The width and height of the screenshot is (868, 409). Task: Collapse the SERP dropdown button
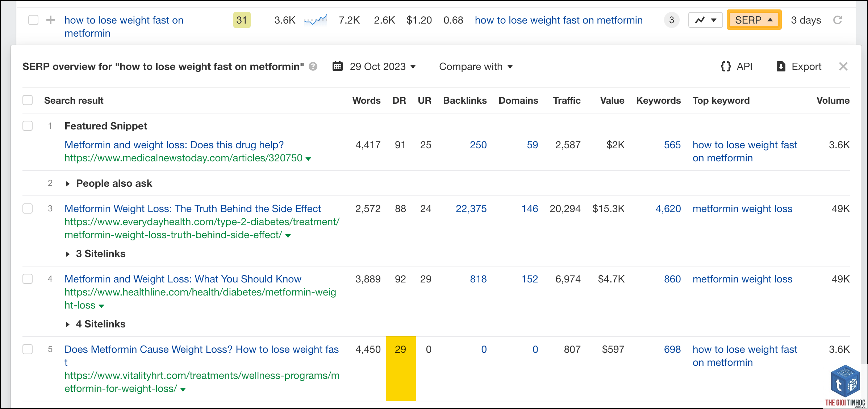754,20
